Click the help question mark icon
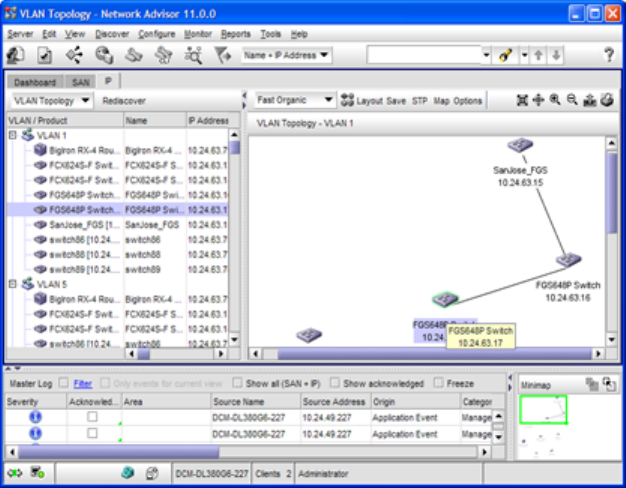Image resolution: width=626 pixels, height=488 pixels. [609, 55]
